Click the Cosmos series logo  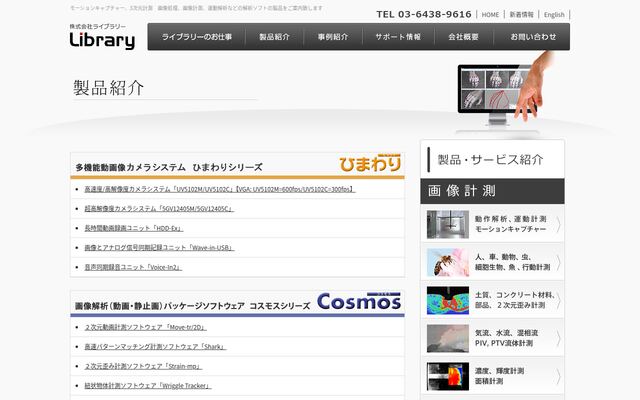[x=359, y=301]
